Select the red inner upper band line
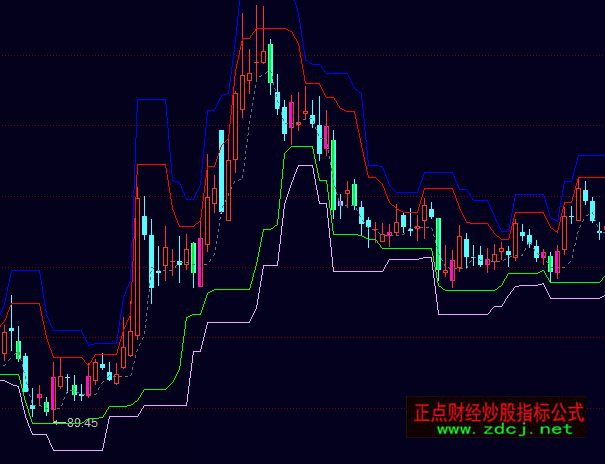This screenshot has width=605, height=464. click(280, 29)
